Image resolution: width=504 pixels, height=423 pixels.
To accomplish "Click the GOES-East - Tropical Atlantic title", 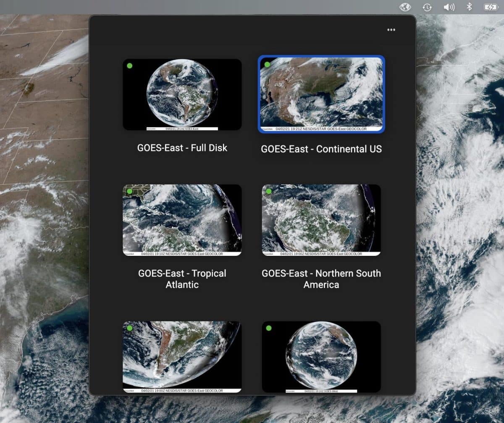I will click(182, 279).
